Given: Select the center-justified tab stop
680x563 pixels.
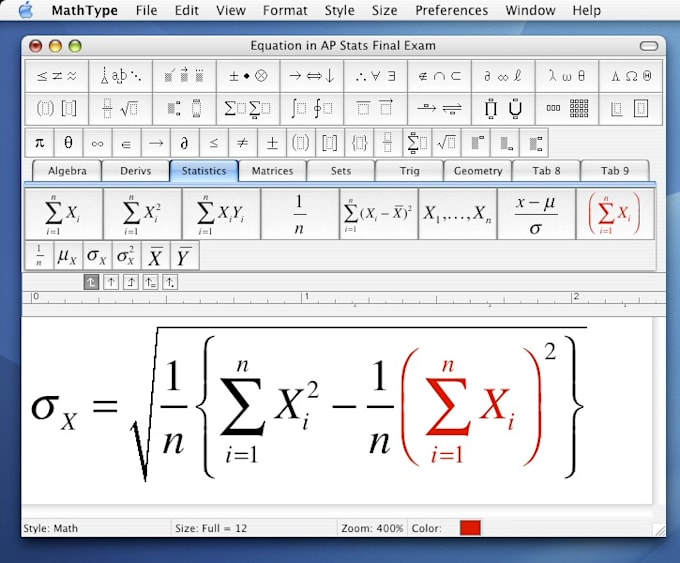Looking at the screenshot, I should tap(111, 282).
